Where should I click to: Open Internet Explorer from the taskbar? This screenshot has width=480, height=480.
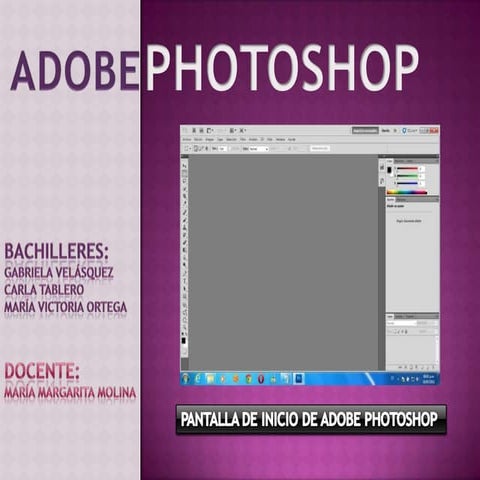click(x=198, y=379)
